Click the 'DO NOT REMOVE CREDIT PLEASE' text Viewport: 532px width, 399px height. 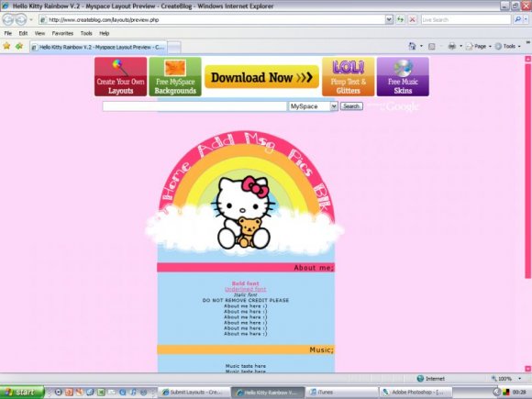[x=245, y=300]
